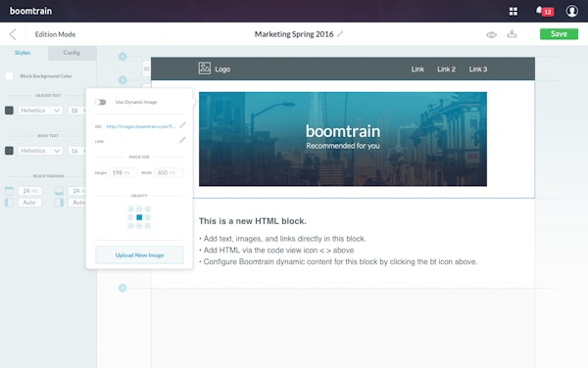Image resolution: width=588 pixels, height=368 pixels.
Task: Click the header's Link item
Action: coord(417,69)
